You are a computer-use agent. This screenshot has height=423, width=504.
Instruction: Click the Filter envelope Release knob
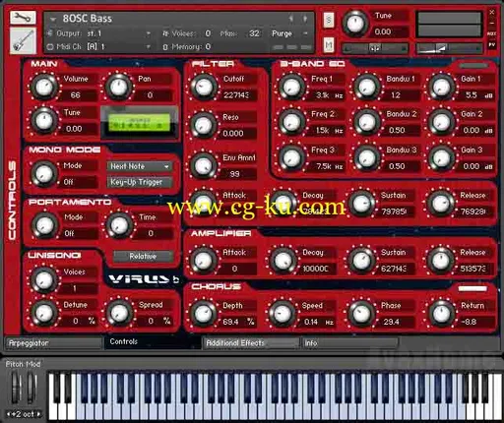point(441,204)
